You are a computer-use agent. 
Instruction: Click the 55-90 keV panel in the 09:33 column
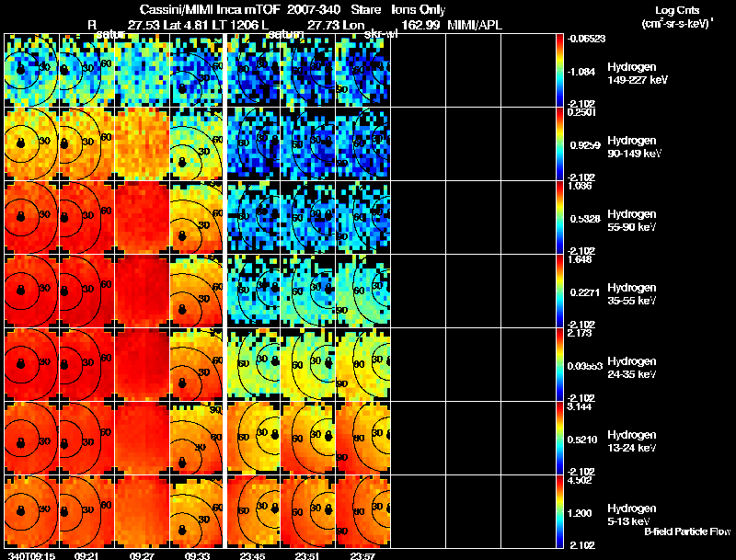pyautogui.click(x=197, y=217)
